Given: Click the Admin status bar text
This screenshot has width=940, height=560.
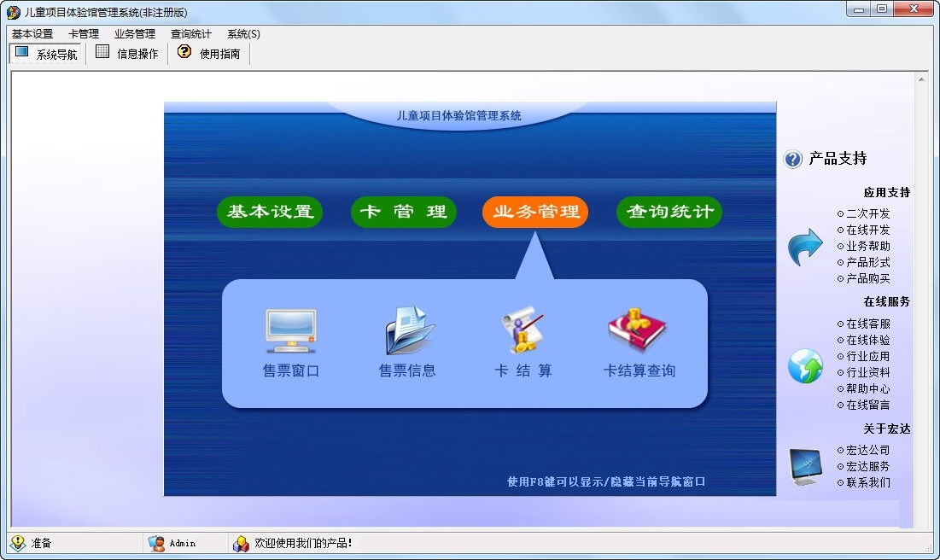Looking at the screenshot, I should coord(182,543).
